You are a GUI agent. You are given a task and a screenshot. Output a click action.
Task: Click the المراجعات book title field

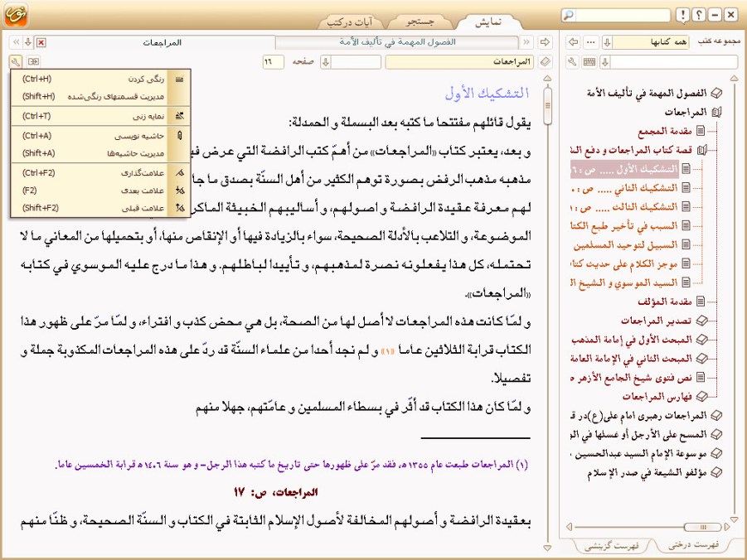pos(459,62)
